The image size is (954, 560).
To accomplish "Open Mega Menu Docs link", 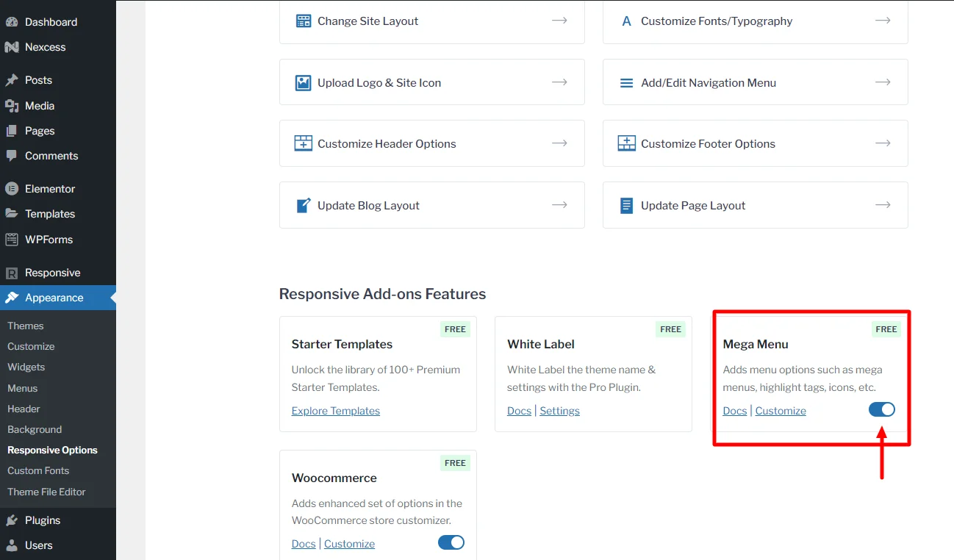I will point(735,411).
